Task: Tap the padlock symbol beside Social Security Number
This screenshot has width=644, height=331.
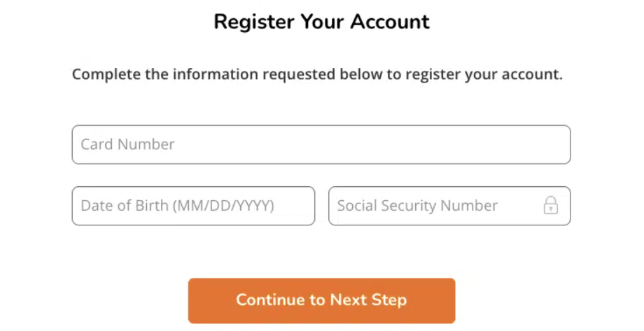Action: pyautogui.click(x=551, y=206)
